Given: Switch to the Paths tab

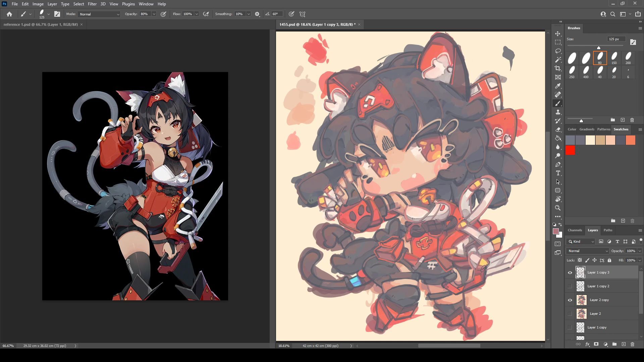Looking at the screenshot, I should pyautogui.click(x=608, y=230).
